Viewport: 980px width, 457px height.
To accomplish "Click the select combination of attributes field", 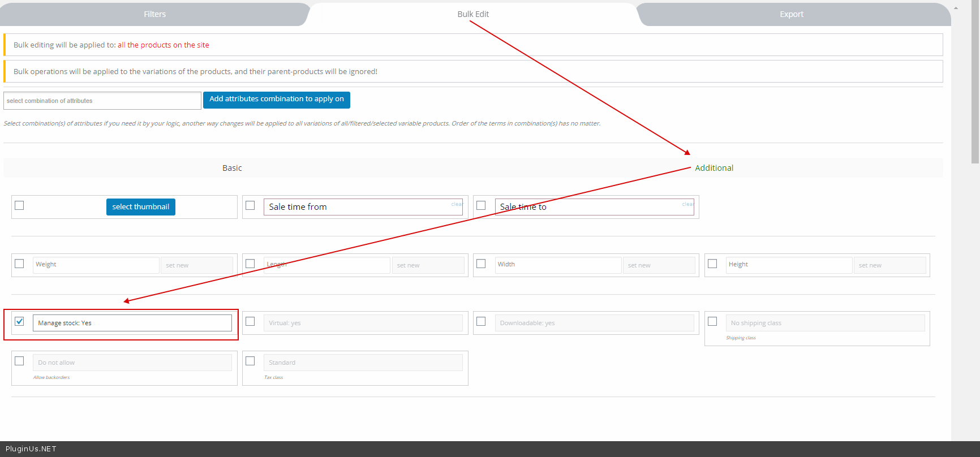I will [x=102, y=101].
